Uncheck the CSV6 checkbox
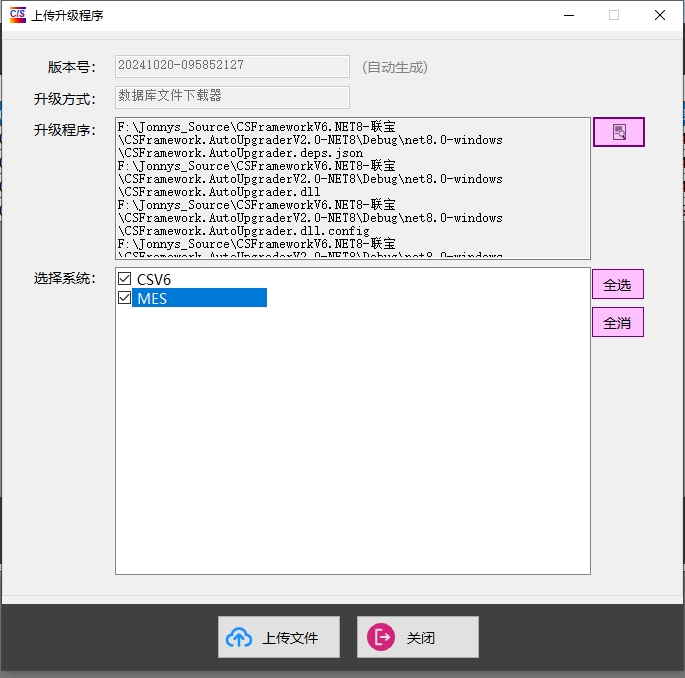The height and width of the screenshot is (678, 685). 125,279
